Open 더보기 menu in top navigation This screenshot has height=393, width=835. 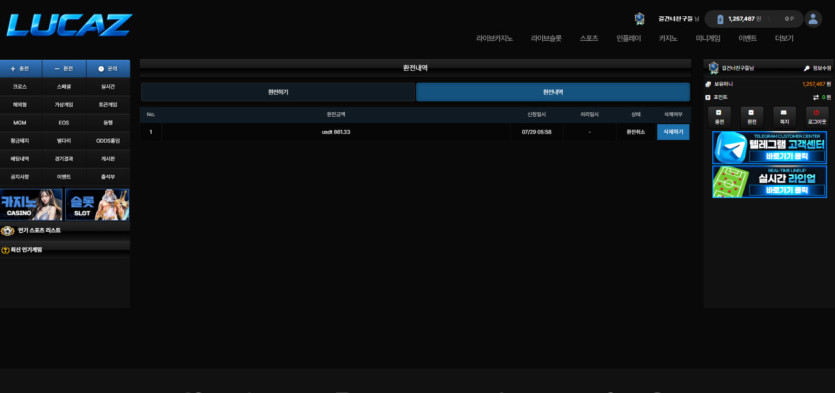784,38
